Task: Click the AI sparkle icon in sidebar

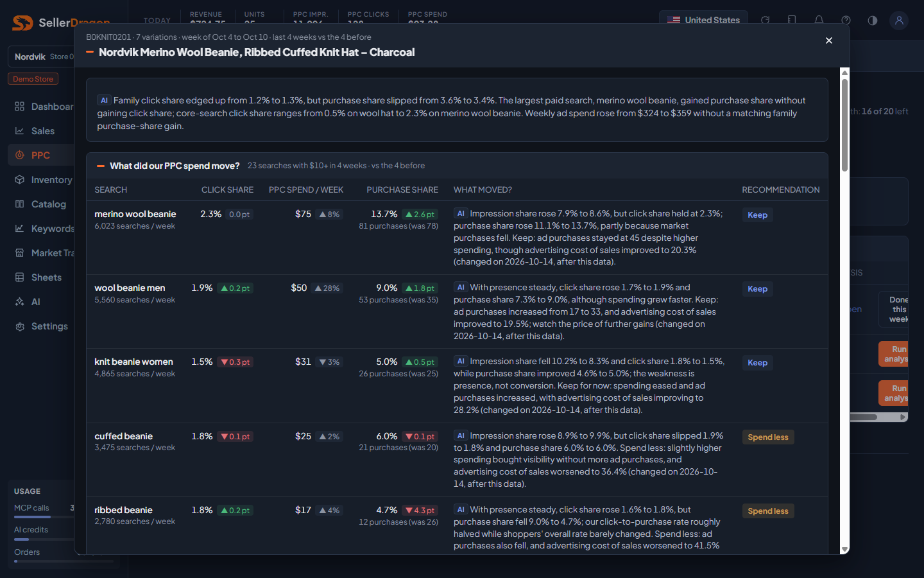Action: pyautogui.click(x=20, y=302)
